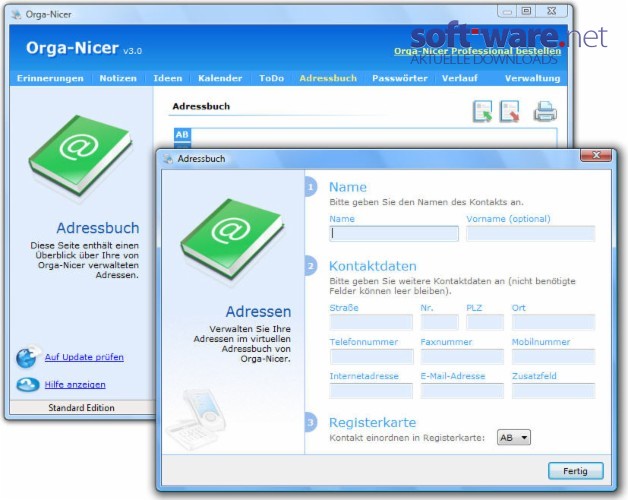This screenshot has height=500, width=628.
Task: Click the PLZ input field
Action: pyautogui.click(x=485, y=322)
